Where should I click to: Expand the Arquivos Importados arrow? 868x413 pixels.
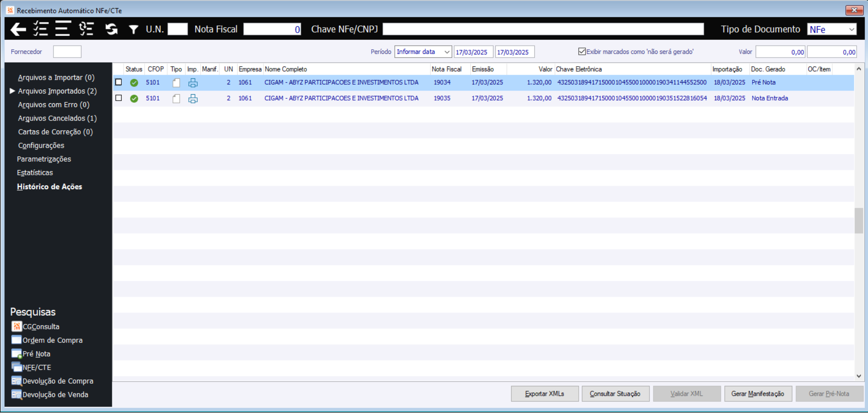[12, 91]
